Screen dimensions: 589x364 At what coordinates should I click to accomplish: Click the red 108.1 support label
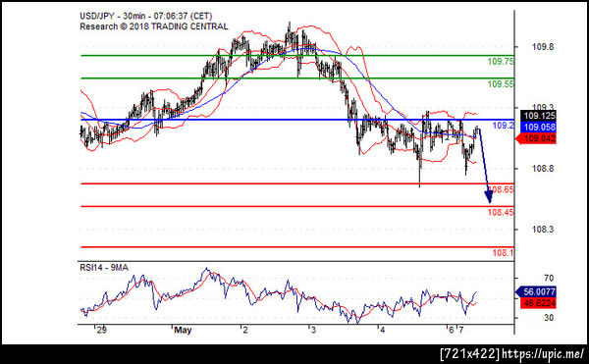click(x=503, y=253)
